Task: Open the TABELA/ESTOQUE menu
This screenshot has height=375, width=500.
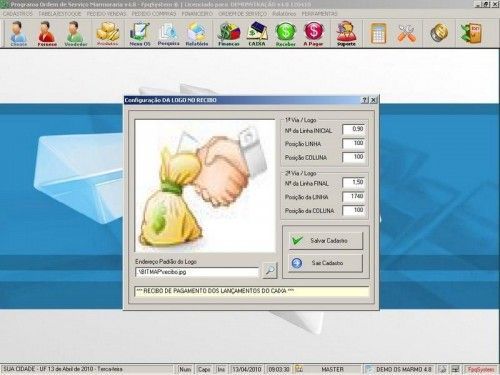Action: (x=60, y=14)
